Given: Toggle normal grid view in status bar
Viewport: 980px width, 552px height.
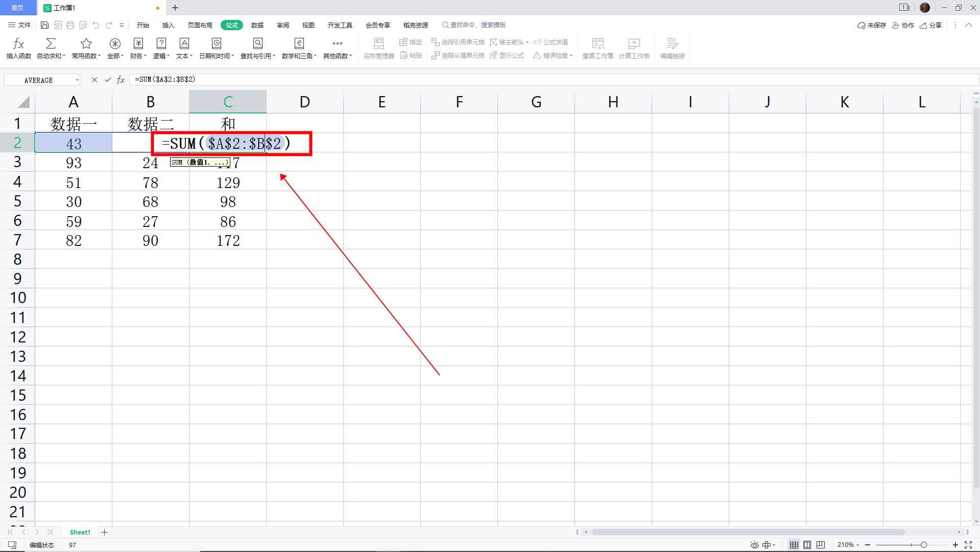Looking at the screenshot, I should 794,545.
